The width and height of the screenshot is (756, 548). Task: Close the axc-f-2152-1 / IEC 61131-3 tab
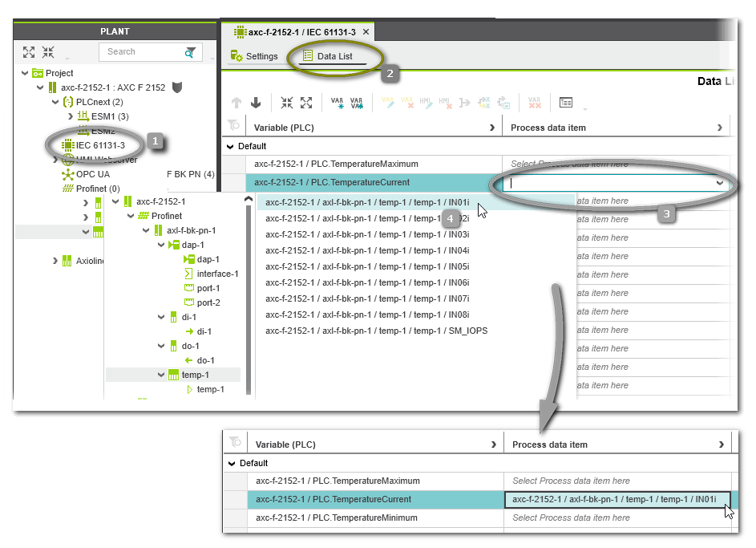[x=366, y=32]
